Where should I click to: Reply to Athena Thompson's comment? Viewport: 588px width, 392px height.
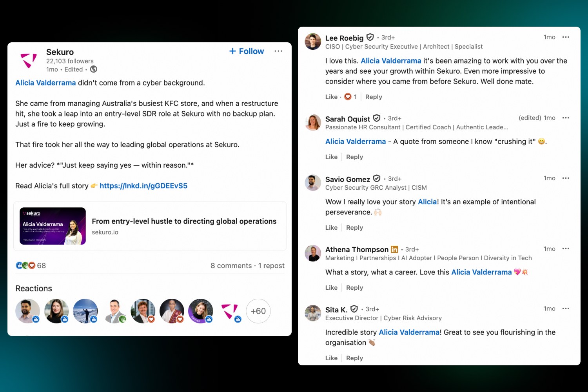pyautogui.click(x=354, y=288)
